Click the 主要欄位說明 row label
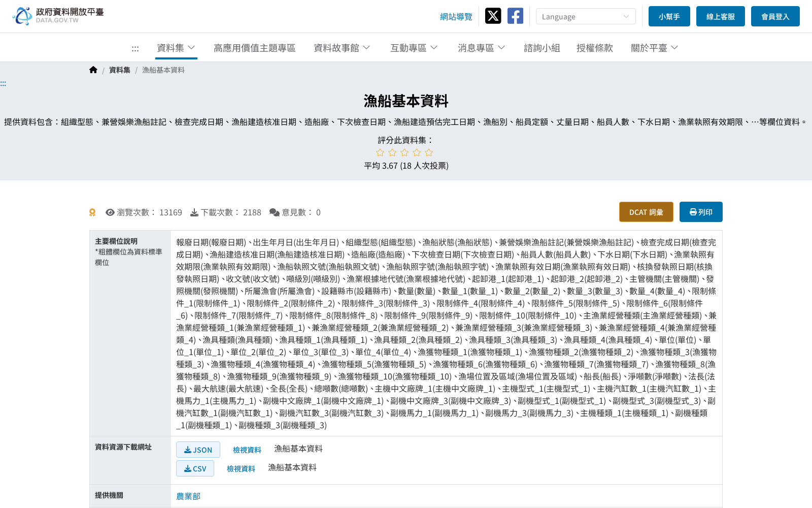The width and height of the screenshot is (812, 508). point(116,241)
